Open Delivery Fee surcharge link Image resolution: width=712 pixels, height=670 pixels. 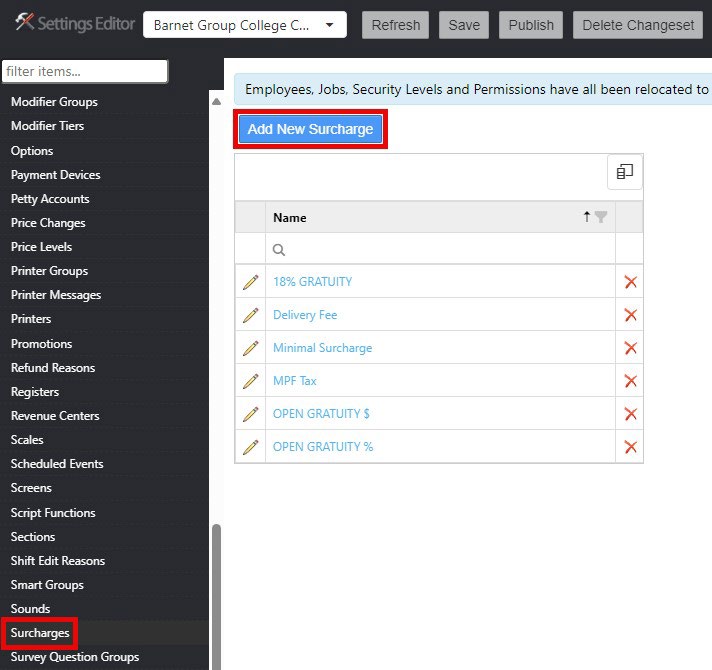pos(305,315)
